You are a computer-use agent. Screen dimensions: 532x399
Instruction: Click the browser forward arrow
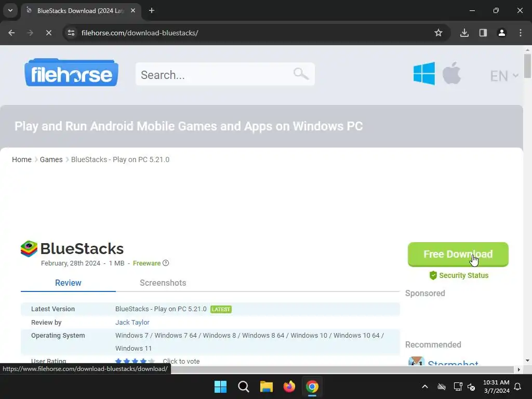(30, 33)
